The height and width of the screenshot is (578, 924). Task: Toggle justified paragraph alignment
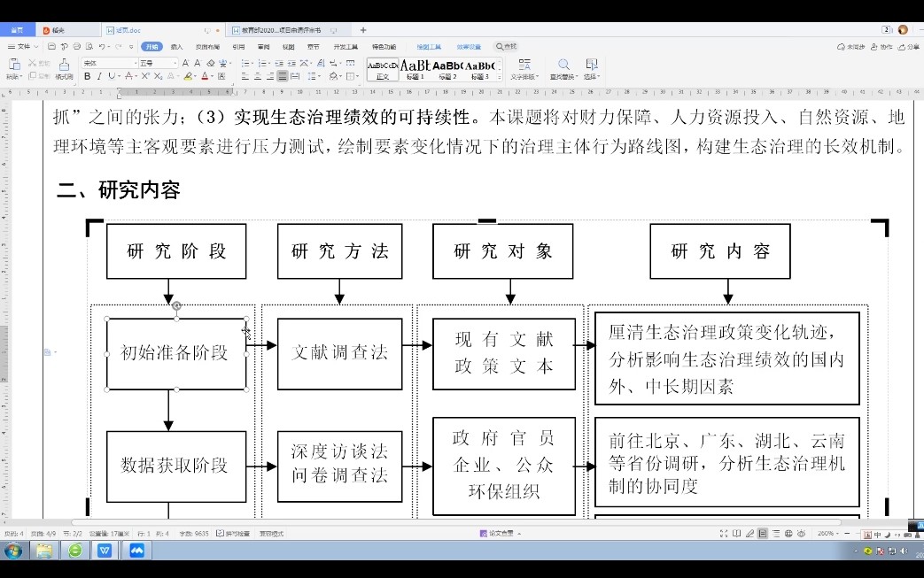pyautogui.click(x=283, y=77)
